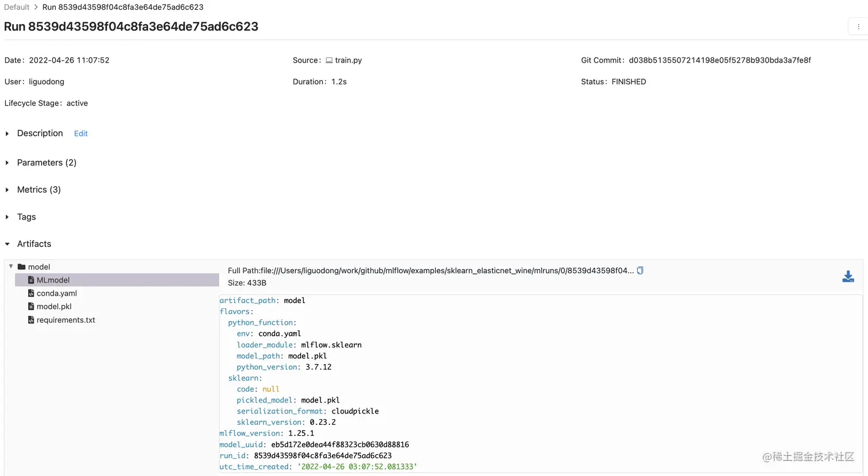Select requirements.txt in artifact tree

(x=65, y=320)
